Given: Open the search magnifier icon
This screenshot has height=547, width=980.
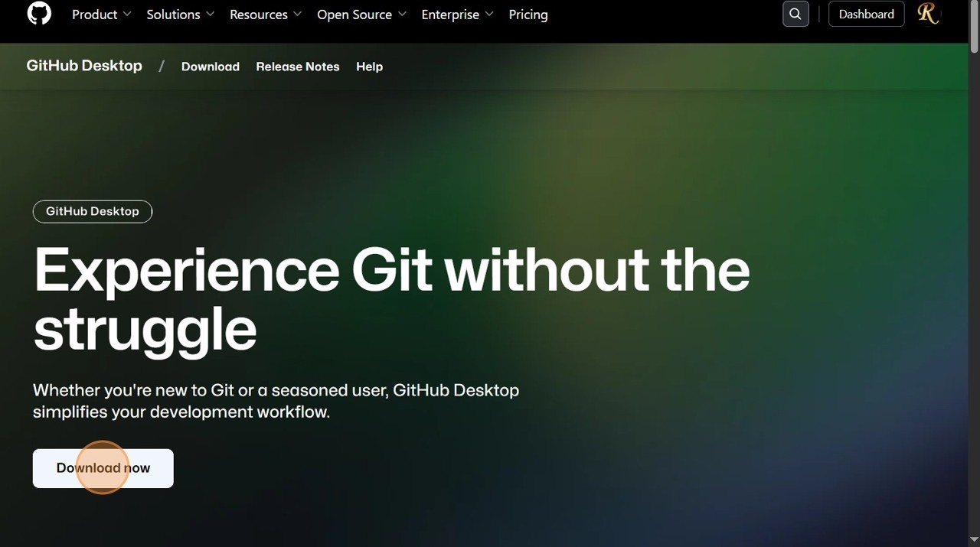Looking at the screenshot, I should coord(795,14).
